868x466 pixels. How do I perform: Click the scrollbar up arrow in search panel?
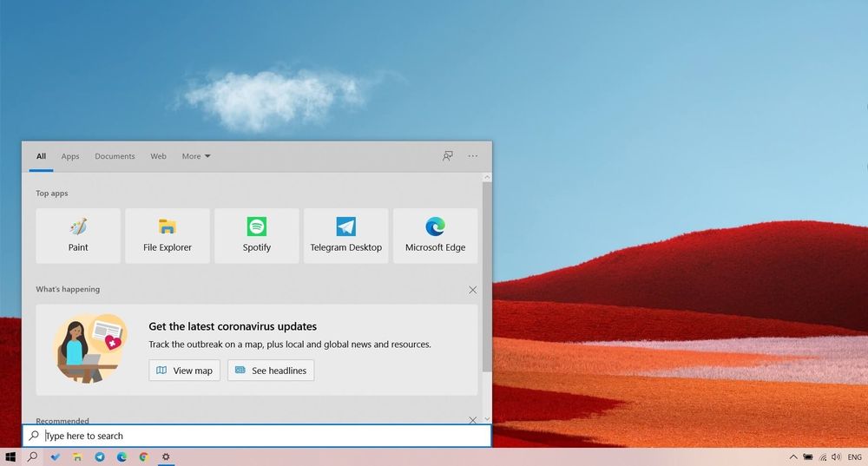(487, 178)
